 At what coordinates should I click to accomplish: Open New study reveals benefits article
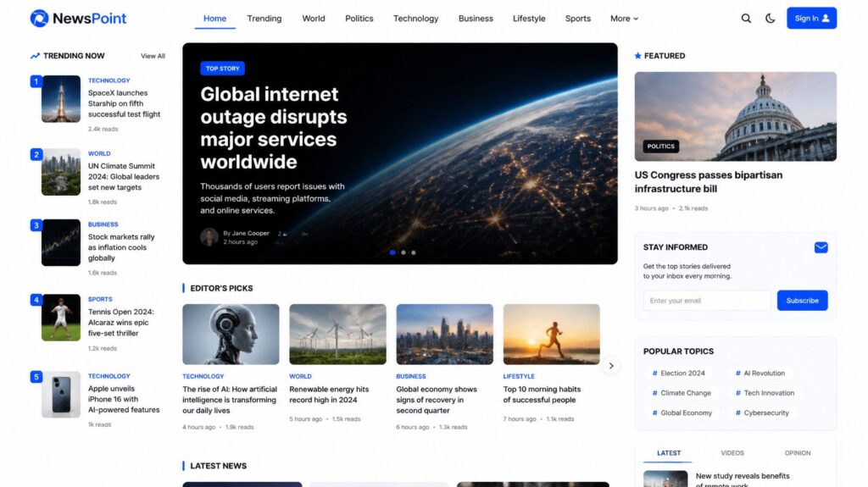click(x=743, y=479)
